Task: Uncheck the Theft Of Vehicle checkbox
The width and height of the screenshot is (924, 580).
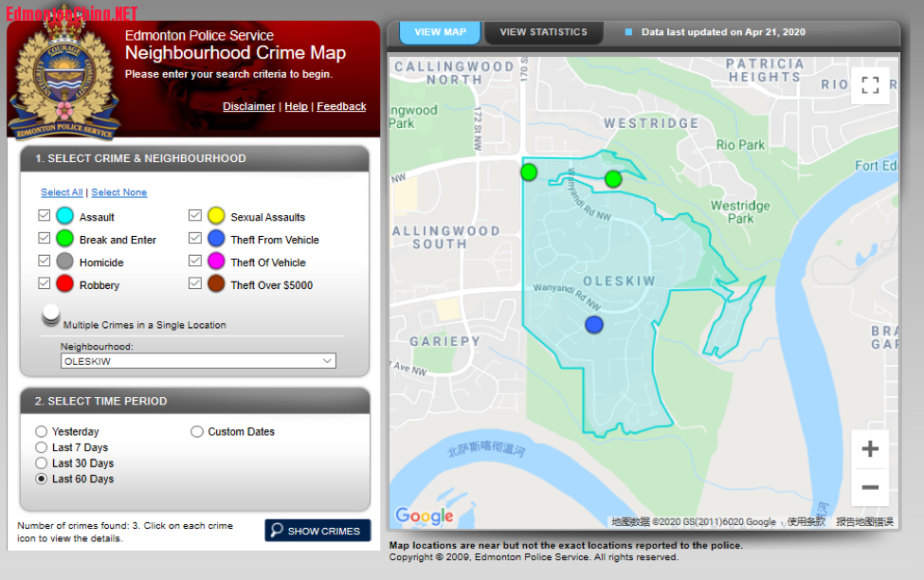Action: pos(195,262)
